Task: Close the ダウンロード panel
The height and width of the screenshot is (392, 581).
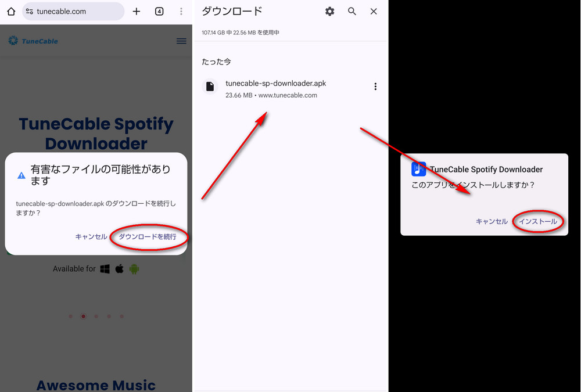Action: tap(374, 12)
